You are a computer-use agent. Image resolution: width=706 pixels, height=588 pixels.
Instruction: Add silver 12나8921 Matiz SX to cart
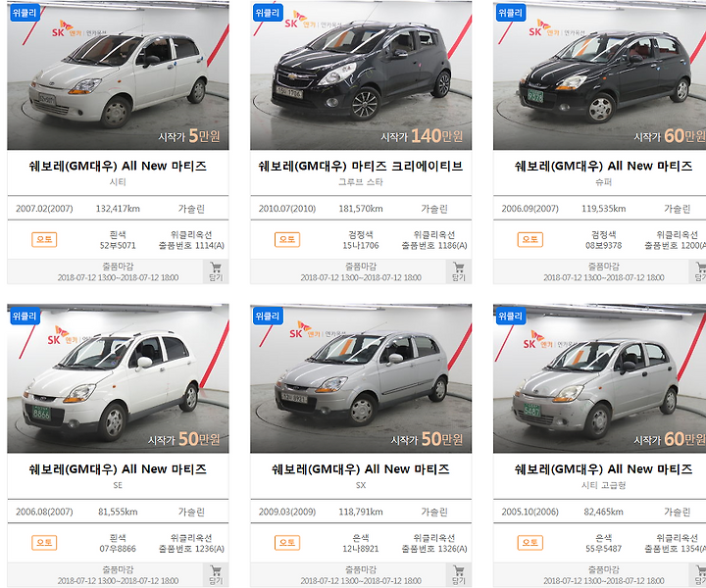pos(459,575)
